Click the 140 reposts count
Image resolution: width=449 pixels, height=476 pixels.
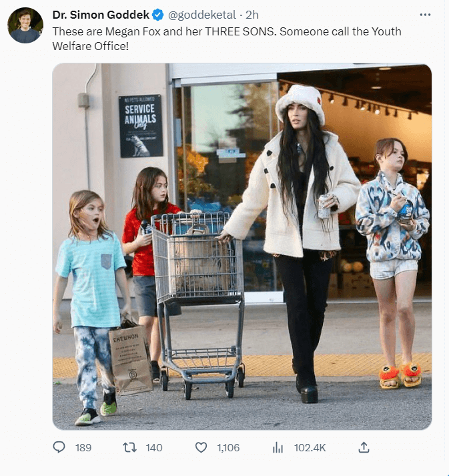(154, 448)
